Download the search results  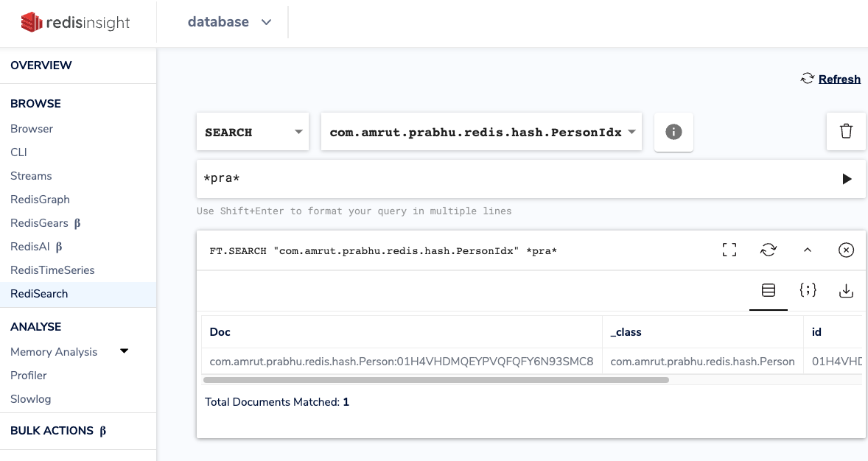(846, 291)
